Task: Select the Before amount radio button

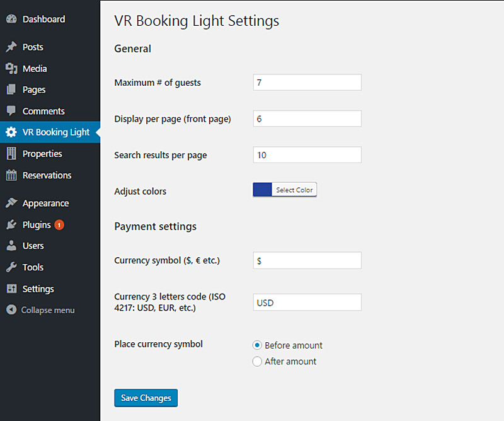Action: point(257,345)
